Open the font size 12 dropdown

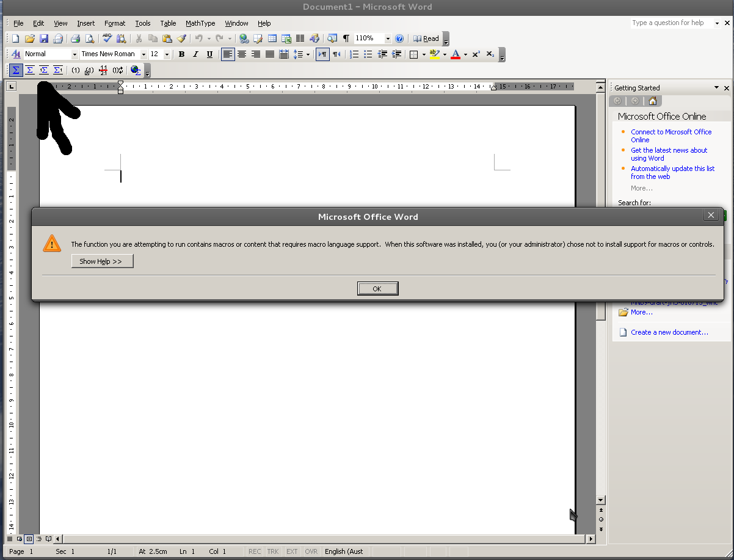pyautogui.click(x=165, y=54)
